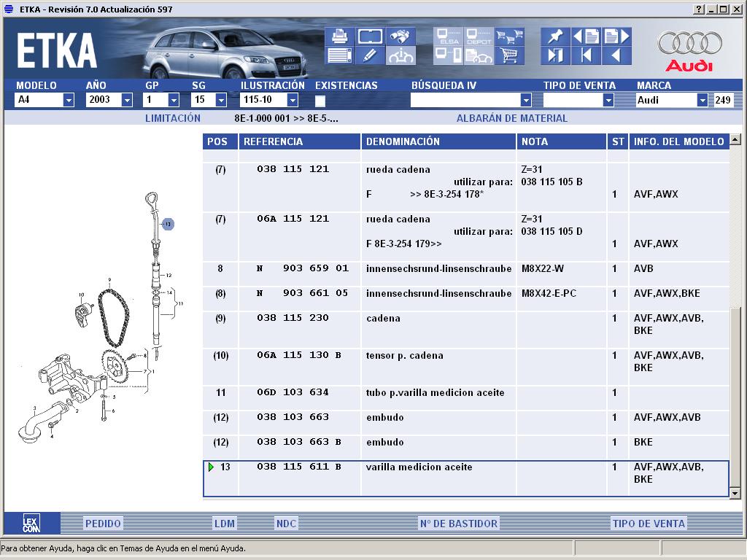Screen dimensions: 747x560
Task: Click the help question mark button in title bar
Action: [x=699, y=9]
